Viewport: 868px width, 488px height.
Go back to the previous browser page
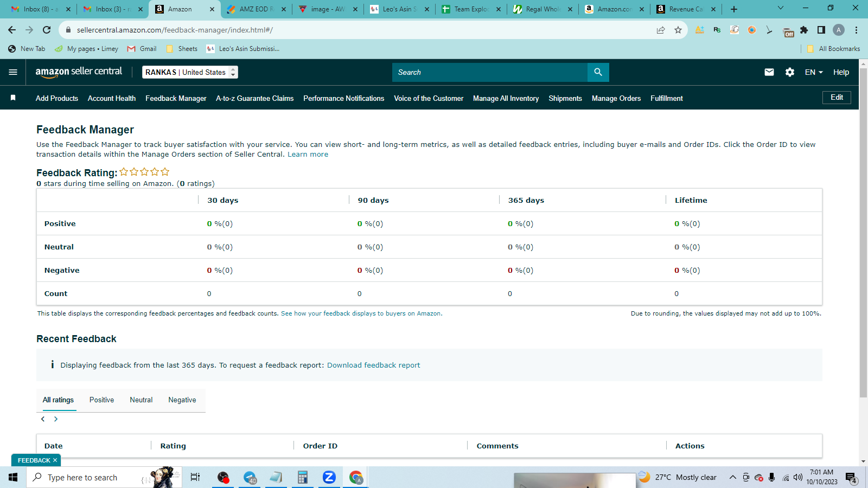(x=12, y=30)
